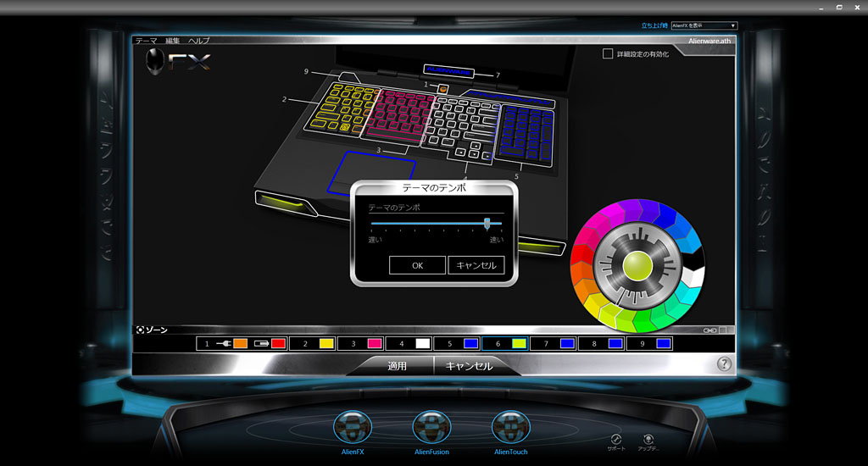The width and height of the screenshot is (868, 466).
Task: Minimize the Command Center window
Action: tap(821, 8)
